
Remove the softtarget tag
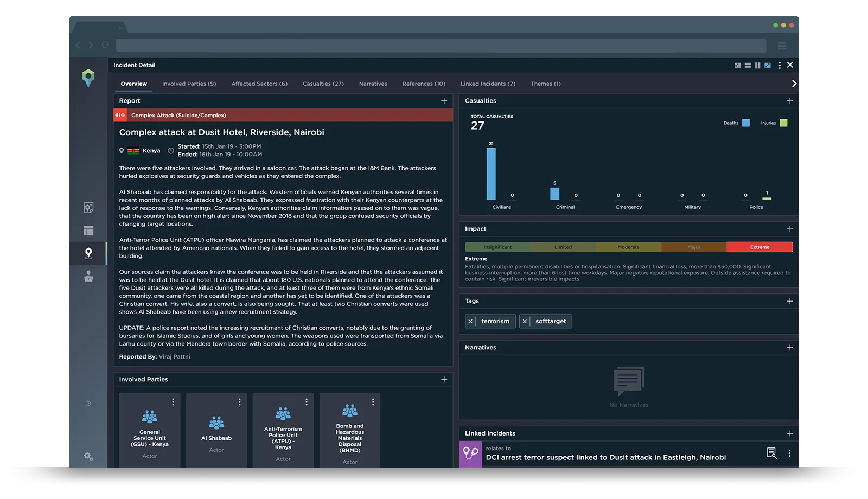pyautogui.click(x=525, y=321)
